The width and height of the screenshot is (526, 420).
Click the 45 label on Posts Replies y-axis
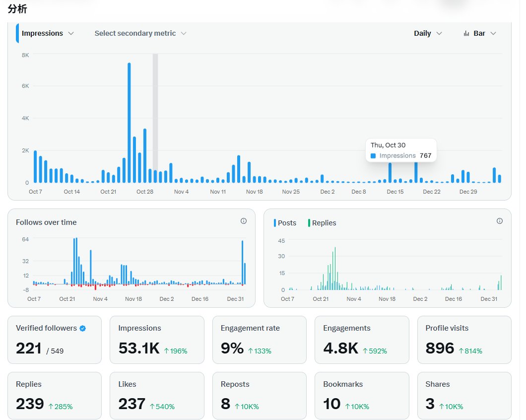click(281, 241)
